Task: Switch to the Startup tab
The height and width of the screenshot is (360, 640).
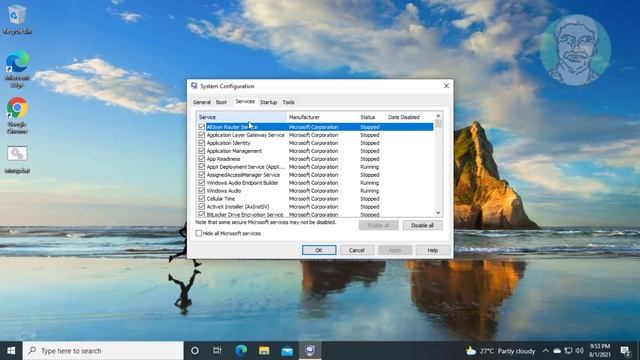Action: (x=268, y=102)
